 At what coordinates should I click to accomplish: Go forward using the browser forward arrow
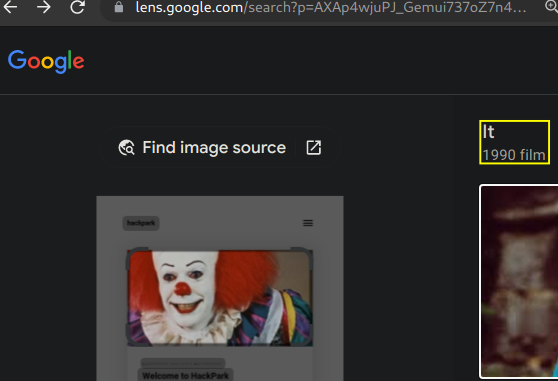click(x=43, y=7)
